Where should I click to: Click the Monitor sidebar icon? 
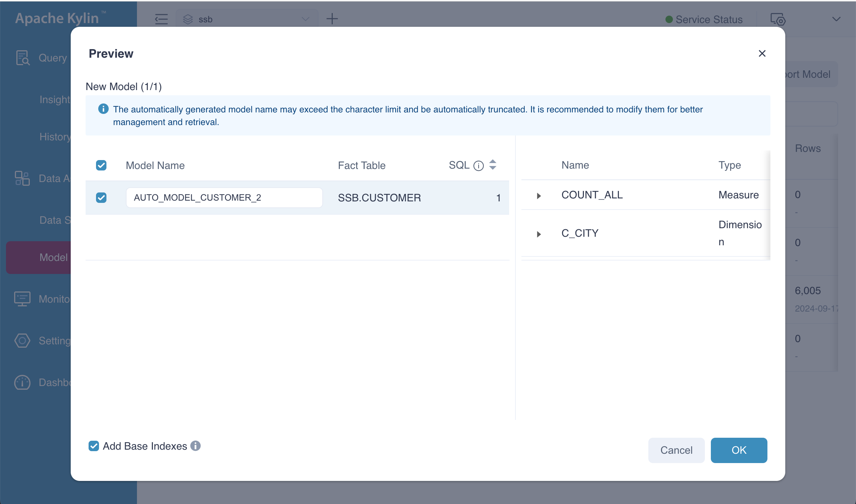22,299
